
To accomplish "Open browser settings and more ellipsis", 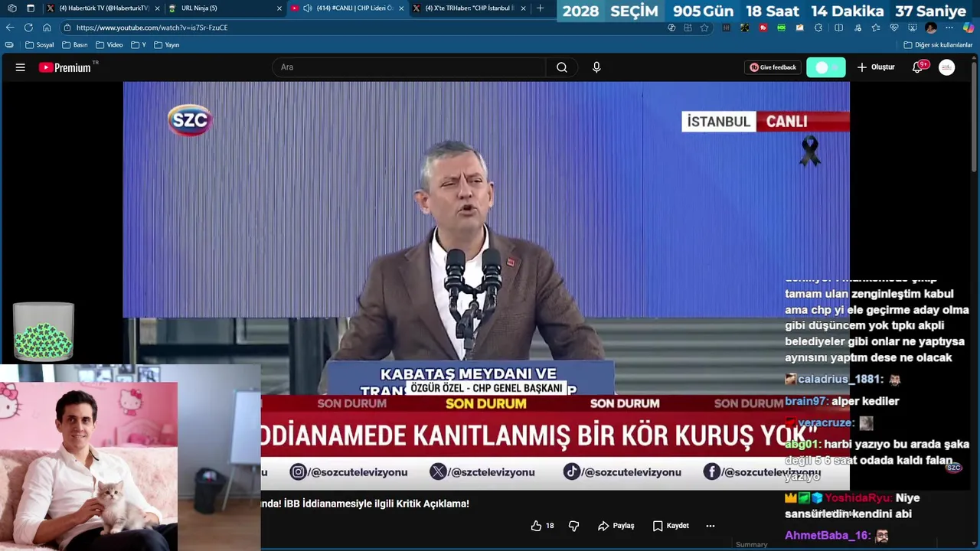I will click(949, 28).
